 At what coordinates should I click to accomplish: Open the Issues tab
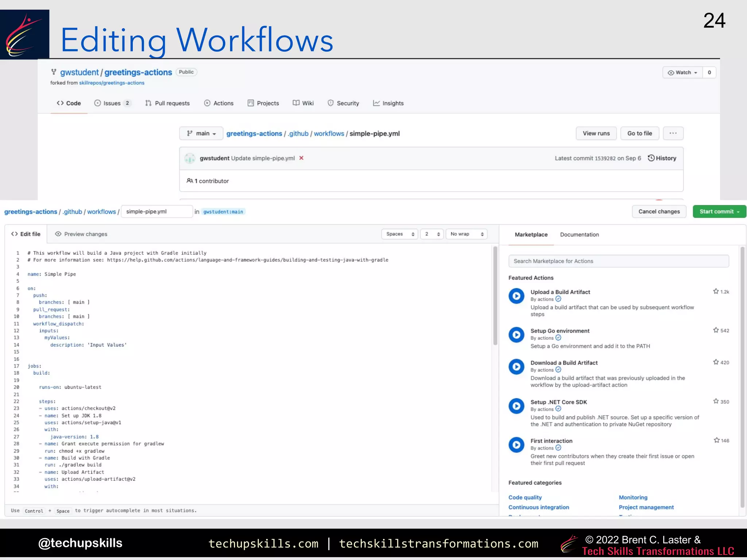pyautogui.click(x=112, y=103)
